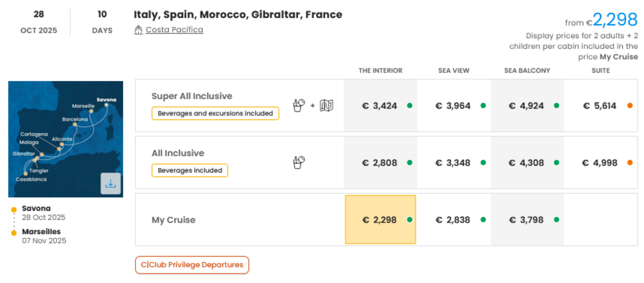Click orange availability dot for €5,614 Suite

point(630,105)
